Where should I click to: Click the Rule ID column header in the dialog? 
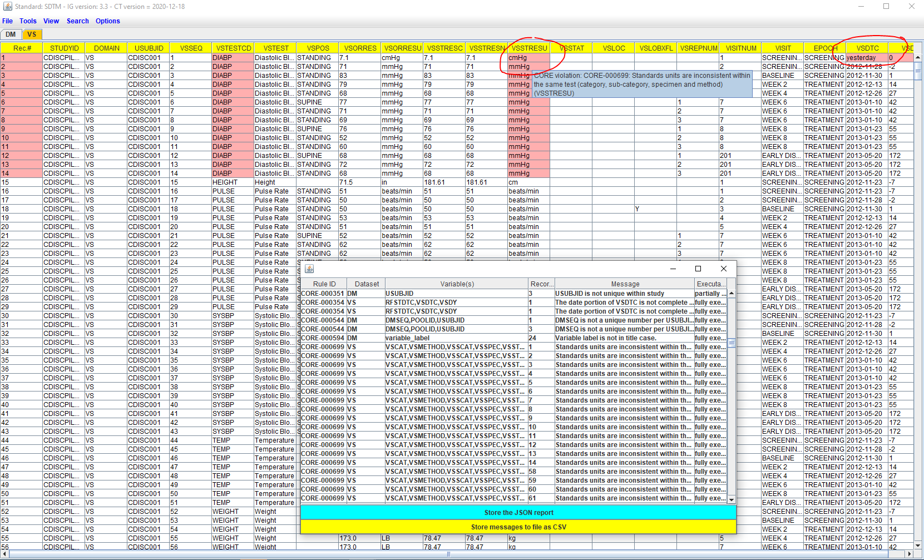point(324,284)
